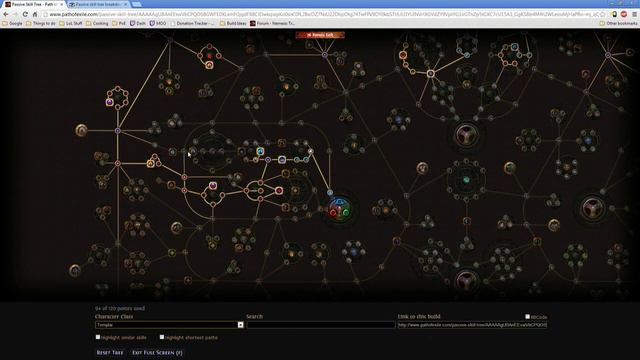
Task: Select the magenta notable node above the diamond cluster
Action: point(213,186)
